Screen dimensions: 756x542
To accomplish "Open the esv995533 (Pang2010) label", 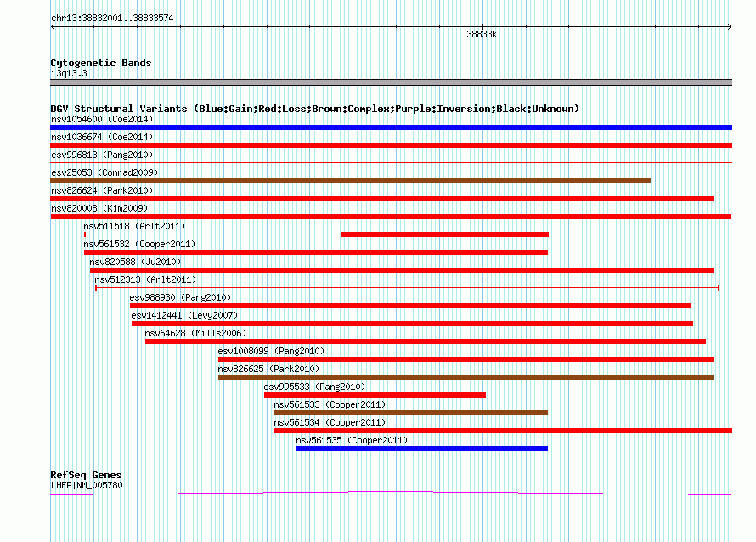I will click(314, 387).
